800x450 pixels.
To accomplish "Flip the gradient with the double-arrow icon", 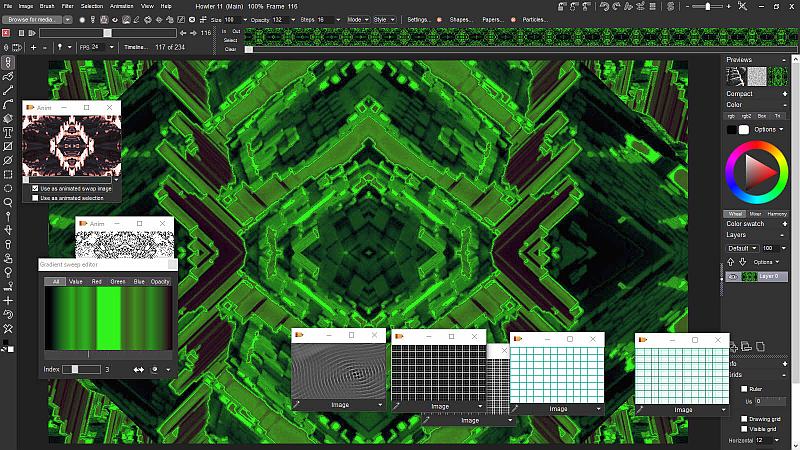I will (139, 370).
